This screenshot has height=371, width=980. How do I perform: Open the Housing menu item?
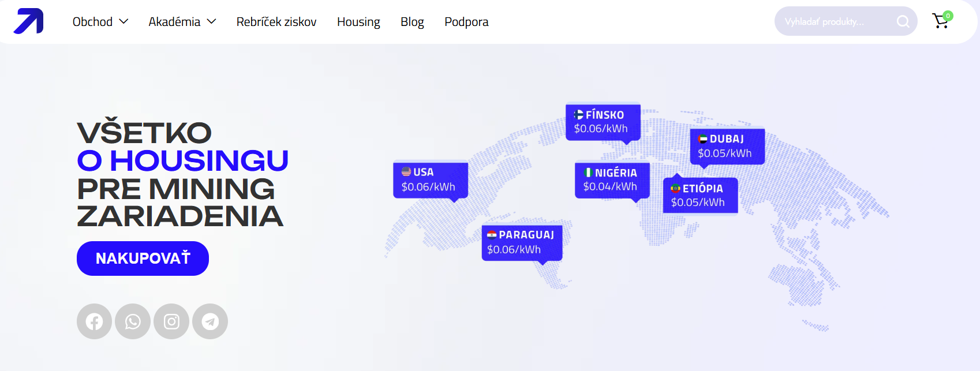tap(358, 22)
